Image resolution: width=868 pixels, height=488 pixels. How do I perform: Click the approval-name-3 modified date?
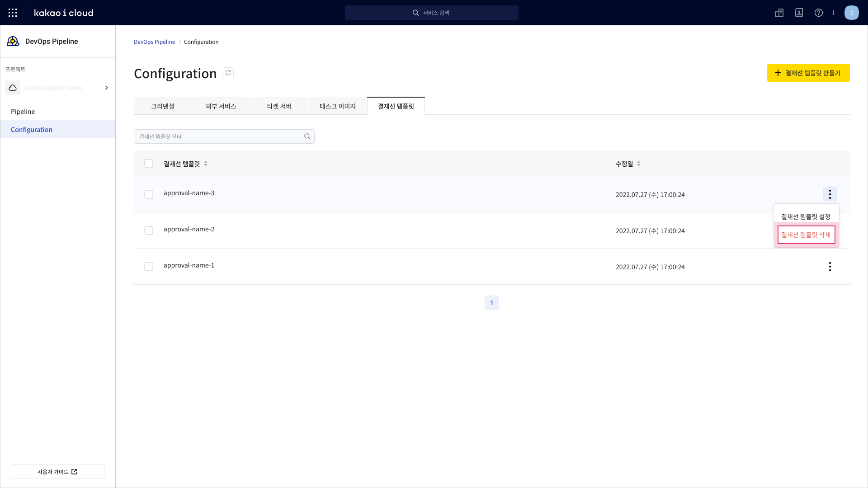coord(650,195)
